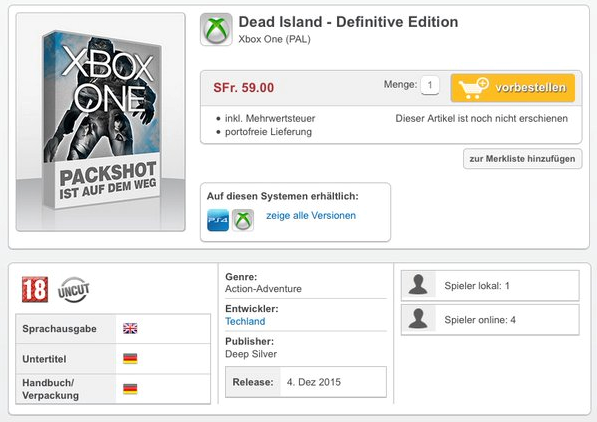Open the zeige alle Versionen link

[x=311, y=216]
